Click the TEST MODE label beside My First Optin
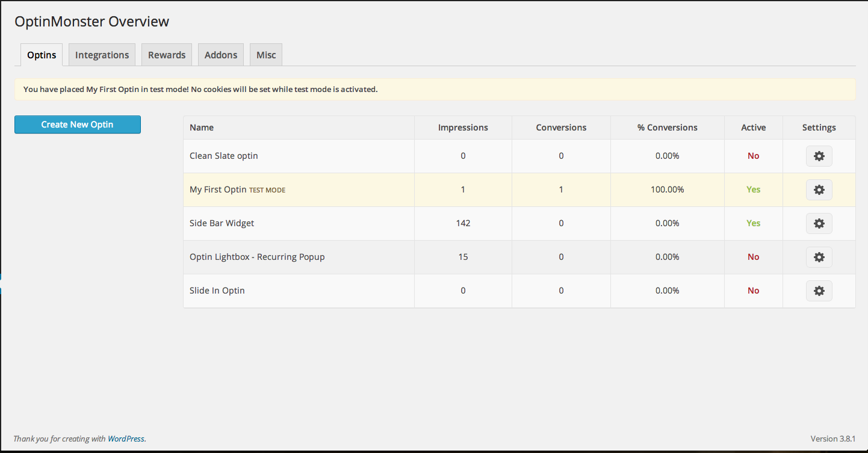Image resolution: width=868 pixels, height=453 pixels. coord(267,190)
